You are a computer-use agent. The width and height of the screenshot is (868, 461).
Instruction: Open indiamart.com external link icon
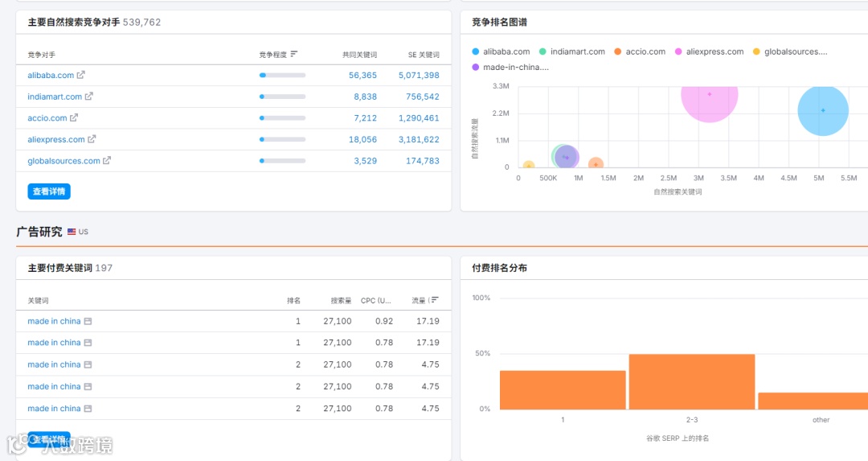pos(88,97)
